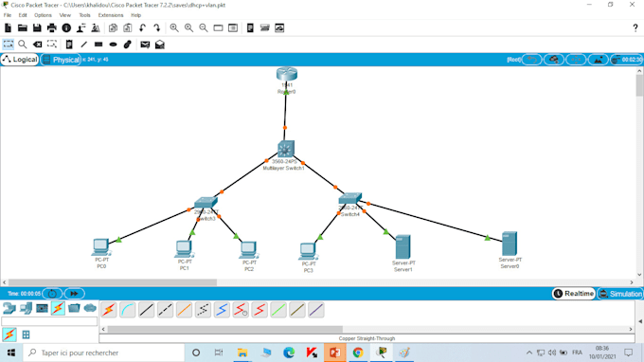
Task: Choose the Select tool in the secondary toolbar
Action: [9, 45]
